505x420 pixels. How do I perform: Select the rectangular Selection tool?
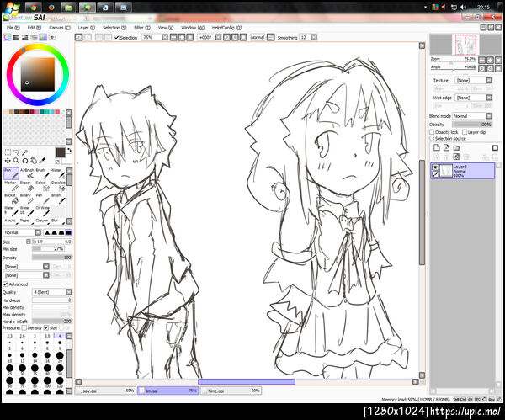8,152
